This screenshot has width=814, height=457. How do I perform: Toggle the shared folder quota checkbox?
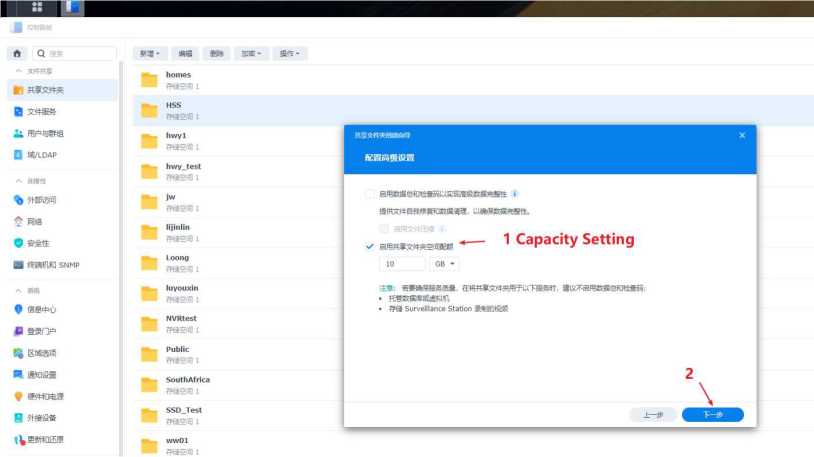click(371, 245)
